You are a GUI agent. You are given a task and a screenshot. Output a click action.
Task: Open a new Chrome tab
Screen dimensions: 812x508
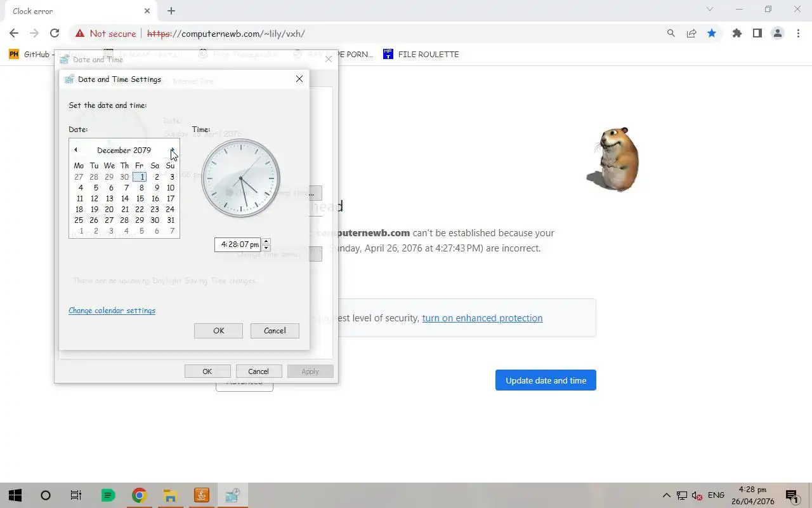click(171, 11)
